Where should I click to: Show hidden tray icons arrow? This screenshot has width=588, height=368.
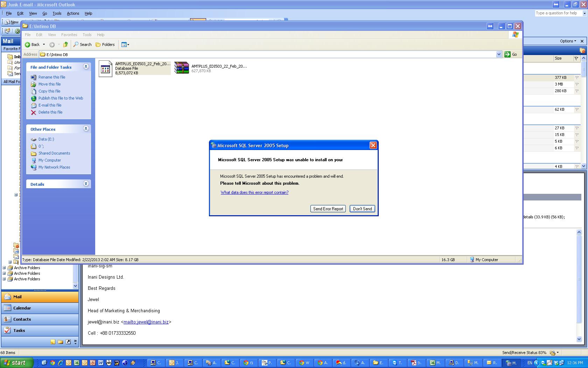point(536,363)
